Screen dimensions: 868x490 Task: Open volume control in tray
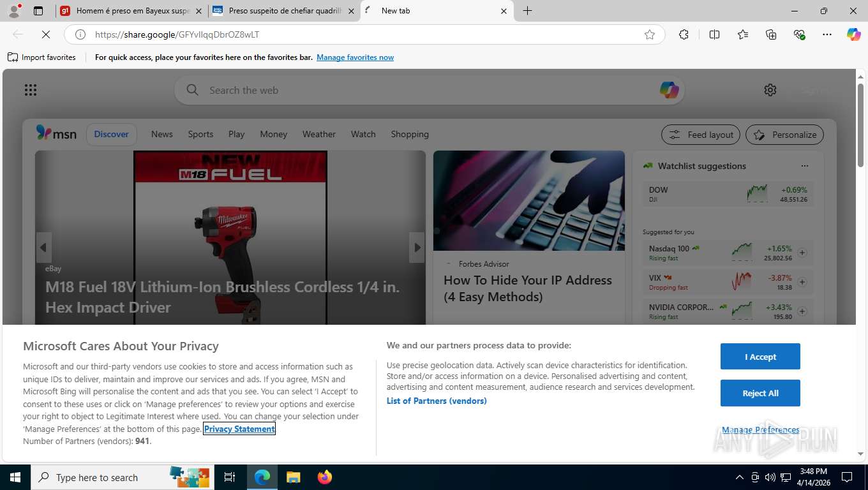point(770,477)
